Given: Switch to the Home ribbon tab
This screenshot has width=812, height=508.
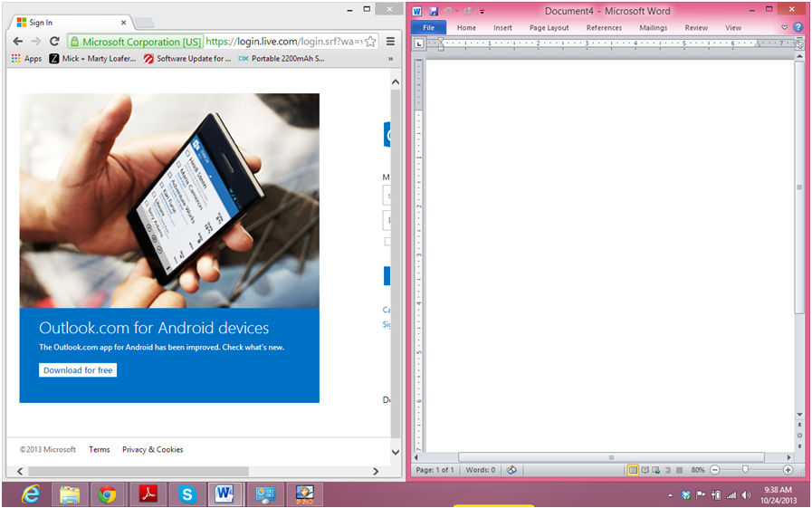Looking at the screenshot, I should click(x=466, y=27).
